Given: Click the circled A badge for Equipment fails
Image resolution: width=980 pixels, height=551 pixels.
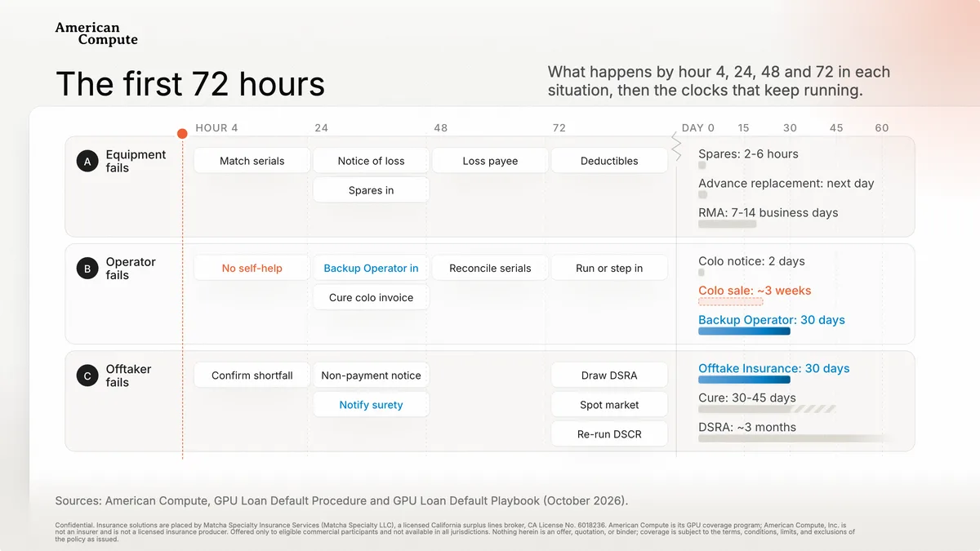Looking at the screenshot, I should (87, 162).
